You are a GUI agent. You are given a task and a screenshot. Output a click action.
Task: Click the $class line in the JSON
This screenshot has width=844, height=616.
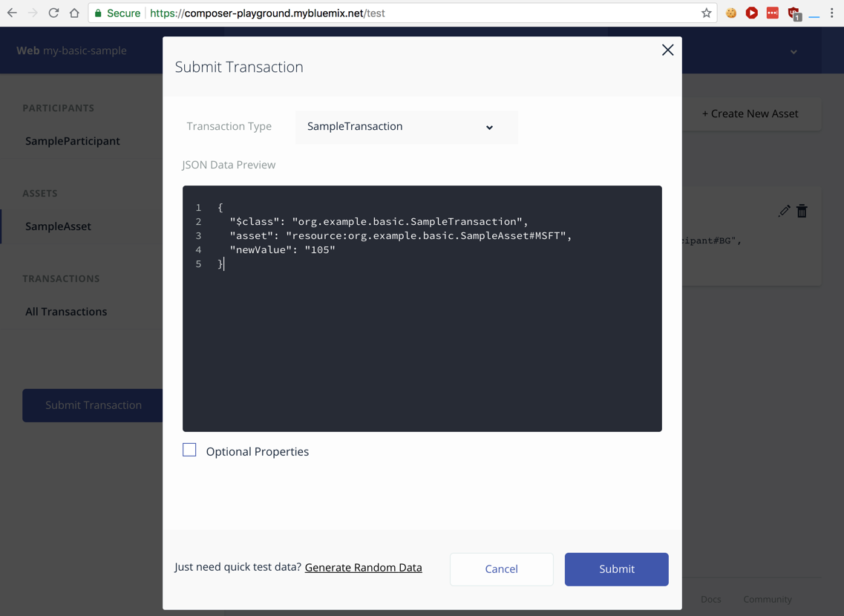pyautogui.click(x=379, y=222)
